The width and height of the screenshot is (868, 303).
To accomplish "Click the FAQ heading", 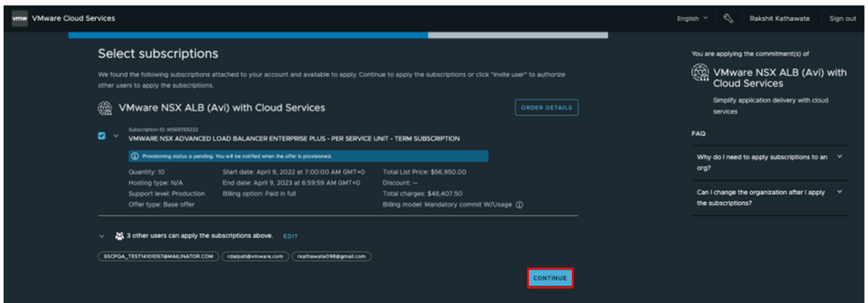I will click(x=698, y=134).
